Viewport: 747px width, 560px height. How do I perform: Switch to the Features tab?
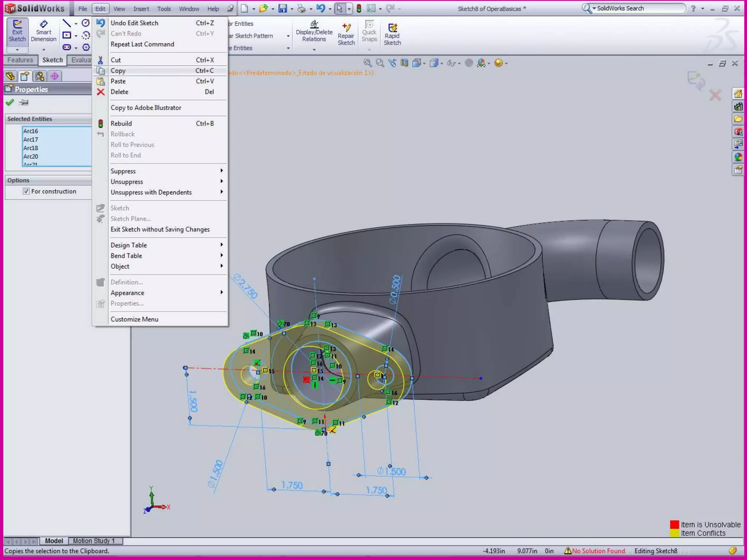[20, 60]
